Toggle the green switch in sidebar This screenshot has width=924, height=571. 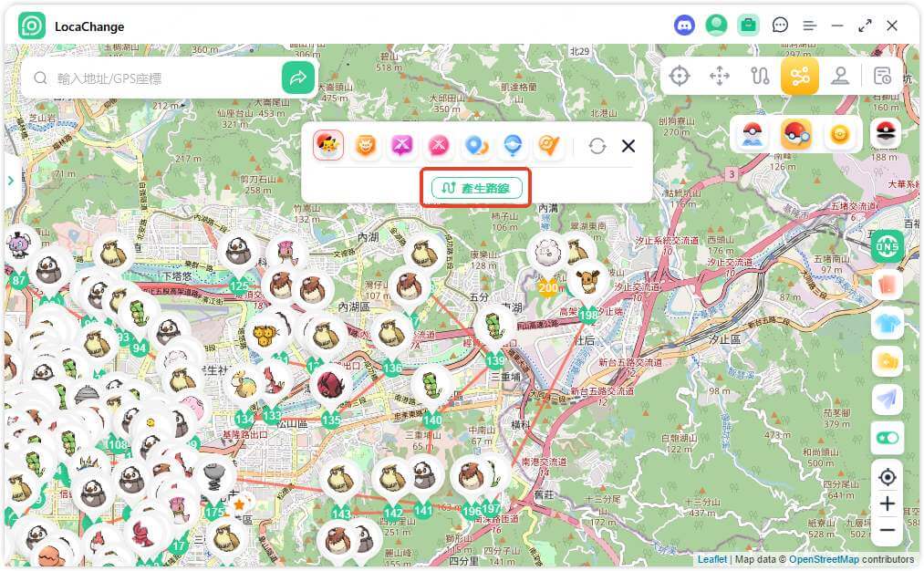(x=887, y=438)
